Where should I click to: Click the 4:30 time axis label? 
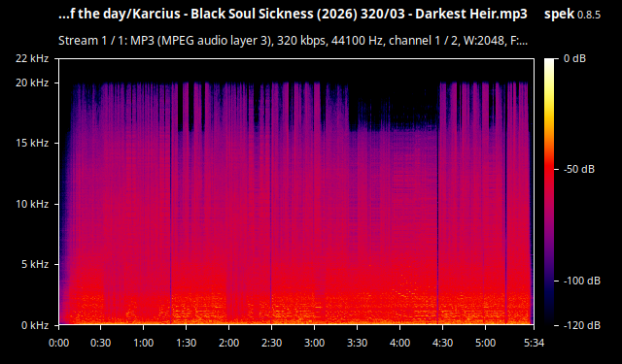tap(443, 343)
